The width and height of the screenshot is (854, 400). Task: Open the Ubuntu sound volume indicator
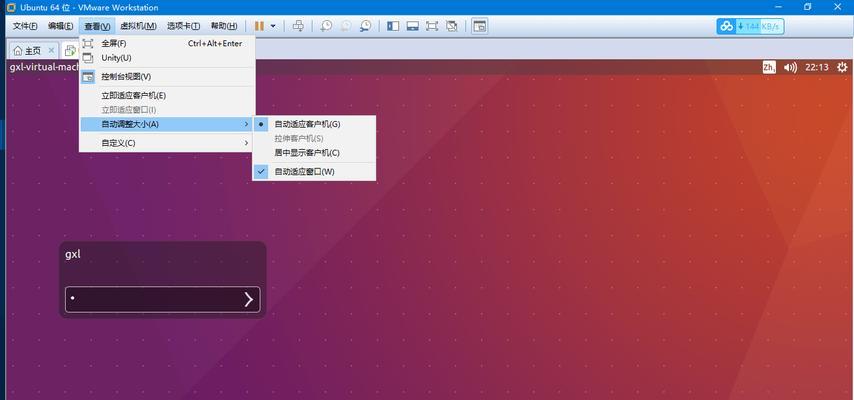tap(790, 67)
